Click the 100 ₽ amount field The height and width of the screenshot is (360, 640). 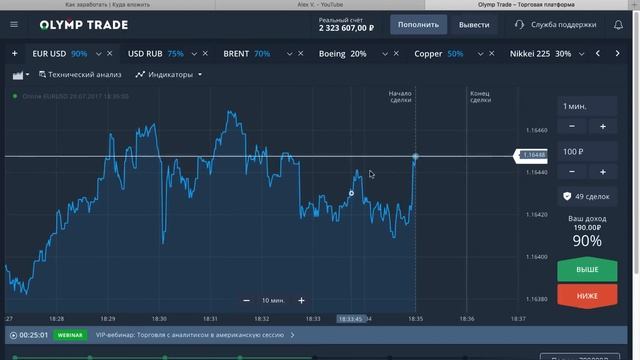coord(587,151)
